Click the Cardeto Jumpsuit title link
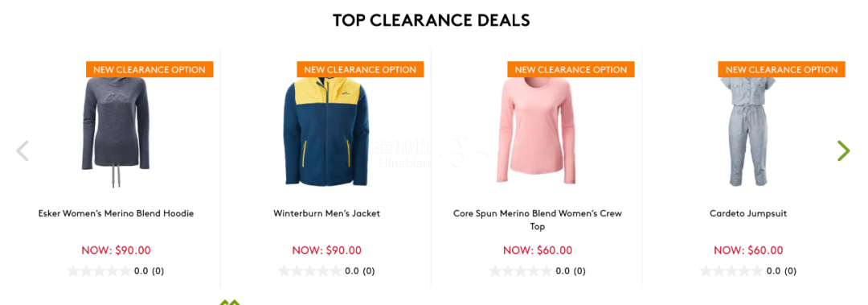868x305 pixels. coord(748,213)
